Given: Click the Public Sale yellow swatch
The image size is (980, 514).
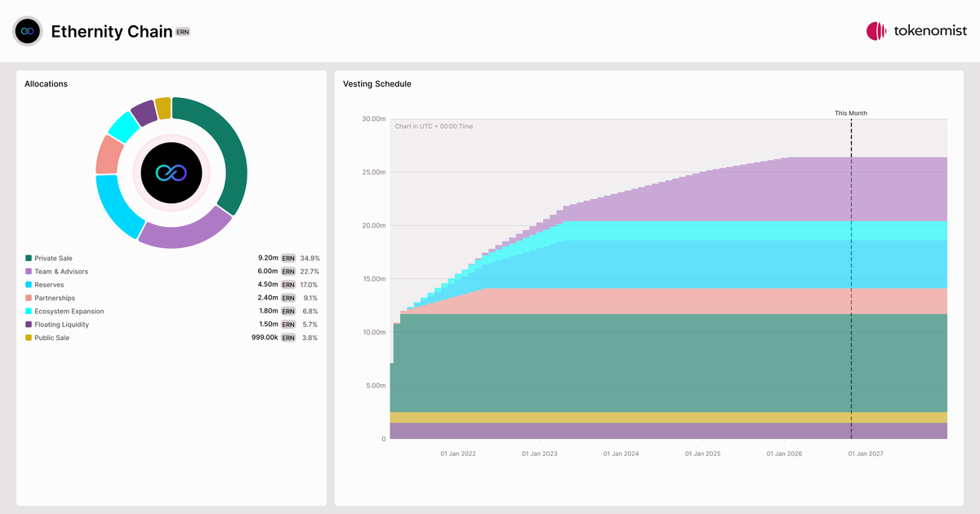Looking at the screenshot, I should (29, 338).
